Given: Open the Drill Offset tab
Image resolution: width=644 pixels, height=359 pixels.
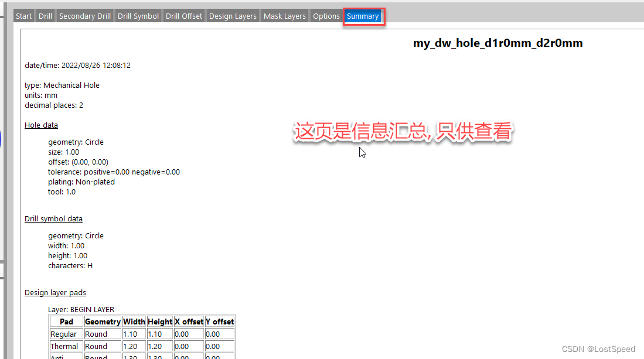Looking at the screenshot, I should 184,16.
